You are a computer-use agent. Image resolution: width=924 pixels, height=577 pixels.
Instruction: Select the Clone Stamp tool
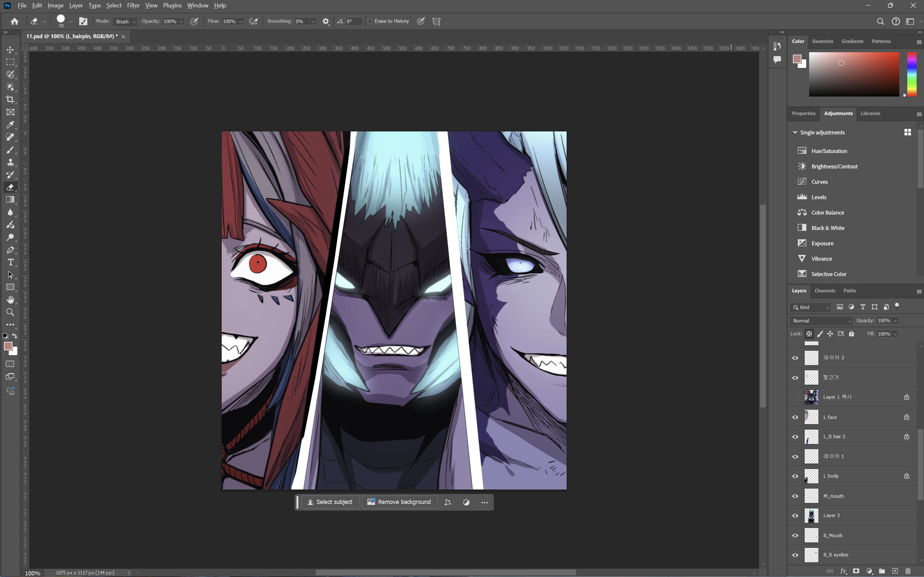10,162
